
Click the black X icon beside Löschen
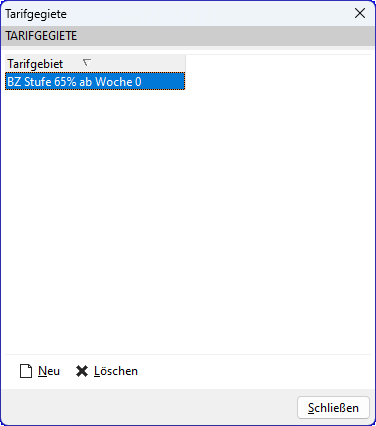coord(82,371)
